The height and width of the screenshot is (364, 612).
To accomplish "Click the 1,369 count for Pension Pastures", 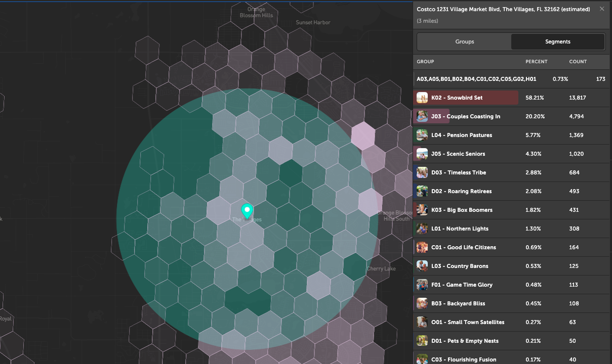I will 577,135.
